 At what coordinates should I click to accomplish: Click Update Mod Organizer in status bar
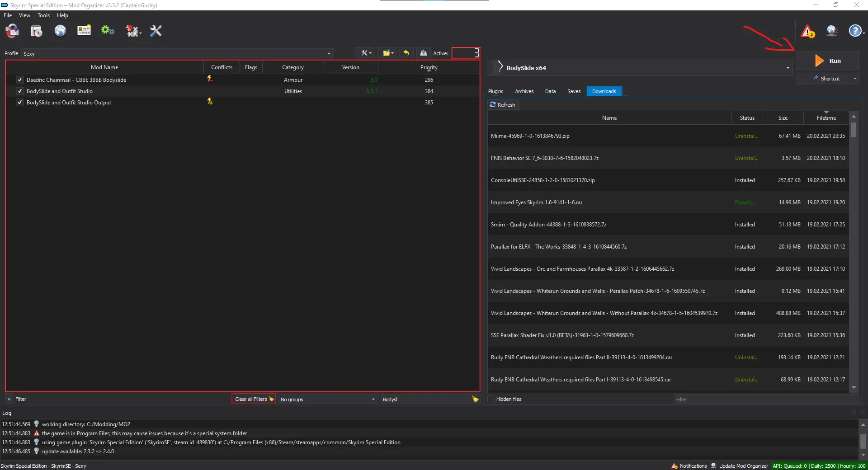739,465
